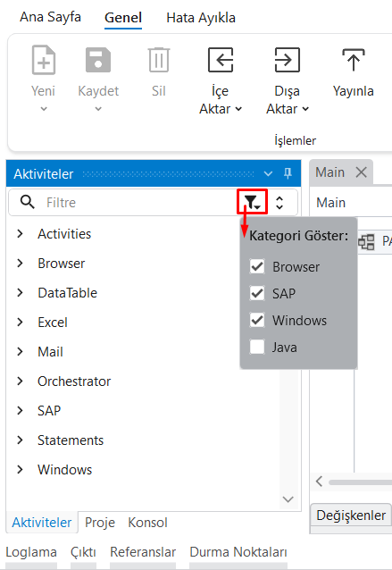Uncheck the Browser category checkbox
This screenshot has height=570, width=392.
pyautogui.click(x=257, y=266)
